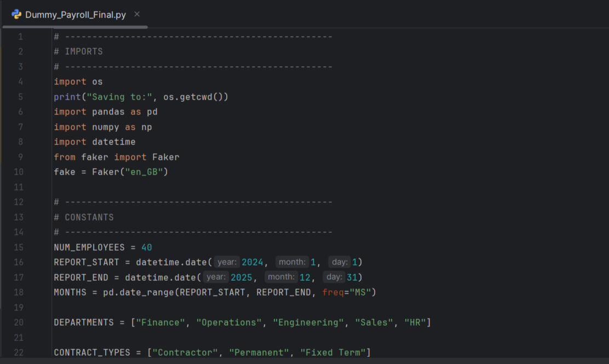The image size is (609, 364).
Task: Click the import pandas as pd statement
Action: tap(104, 111)
